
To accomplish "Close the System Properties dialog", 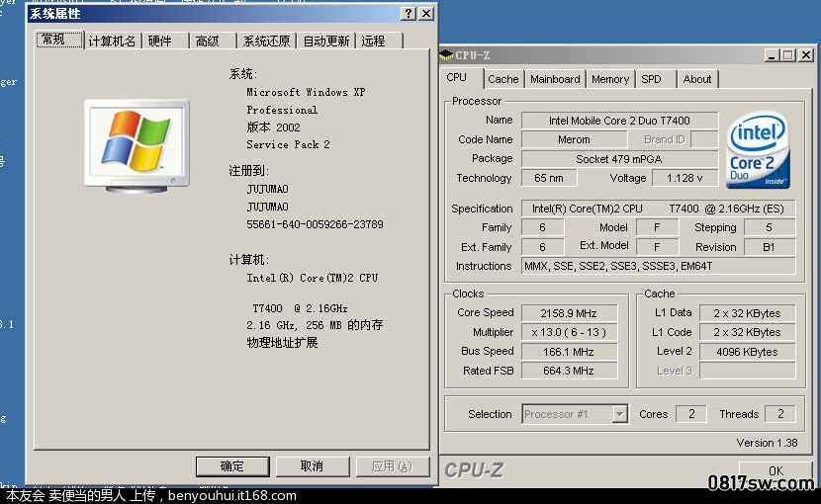I will (x=426, y=14).
